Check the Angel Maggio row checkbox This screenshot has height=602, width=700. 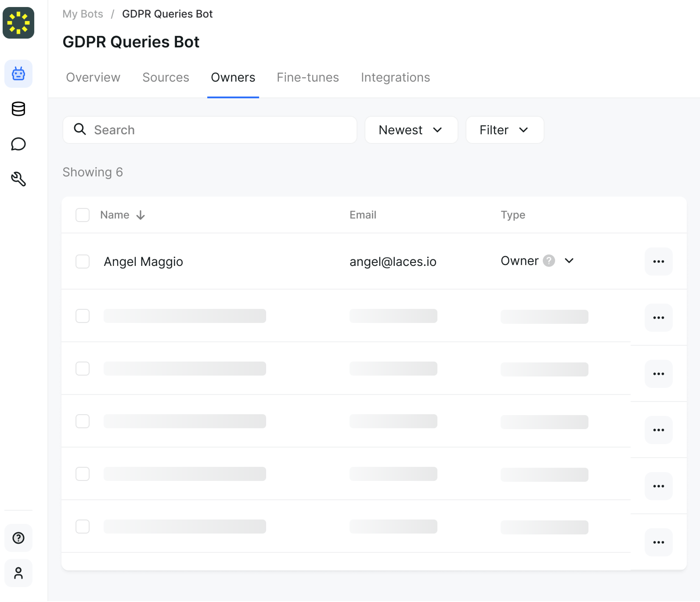(82, 261)
